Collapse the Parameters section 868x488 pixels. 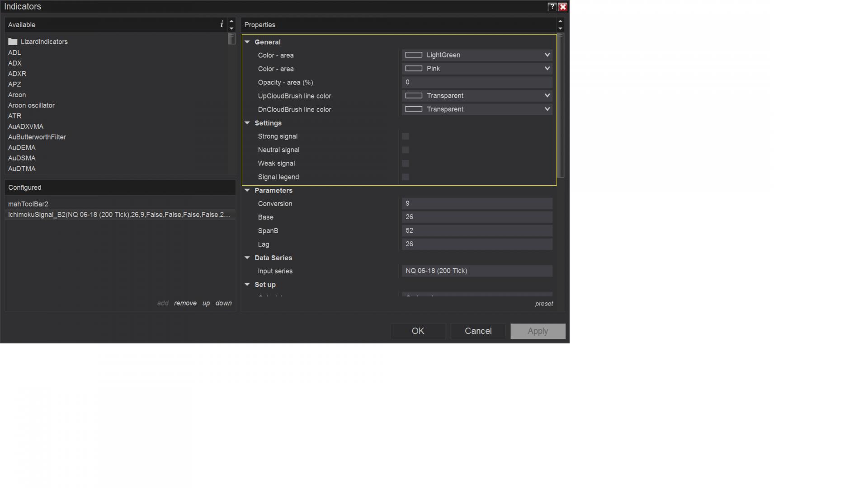click(247, 191)
